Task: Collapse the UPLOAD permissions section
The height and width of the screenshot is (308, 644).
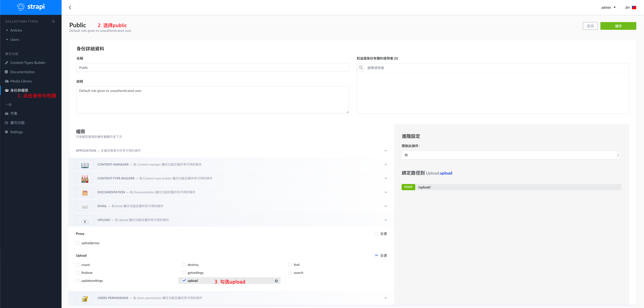Action: click(x=385, y=220)
